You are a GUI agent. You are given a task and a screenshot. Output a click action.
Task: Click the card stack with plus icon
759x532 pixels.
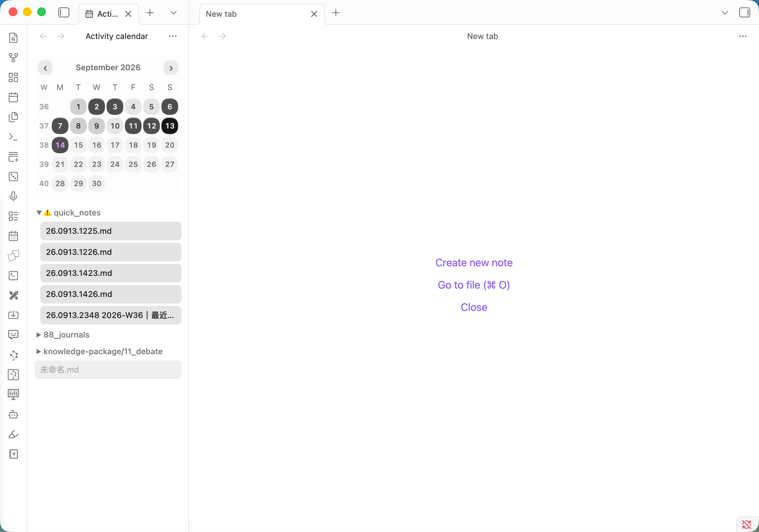tap(13, 157)
